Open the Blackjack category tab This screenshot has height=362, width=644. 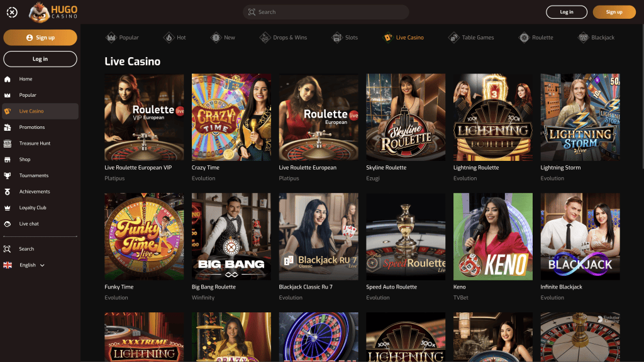pyautogui.click(x=596, y=37)
